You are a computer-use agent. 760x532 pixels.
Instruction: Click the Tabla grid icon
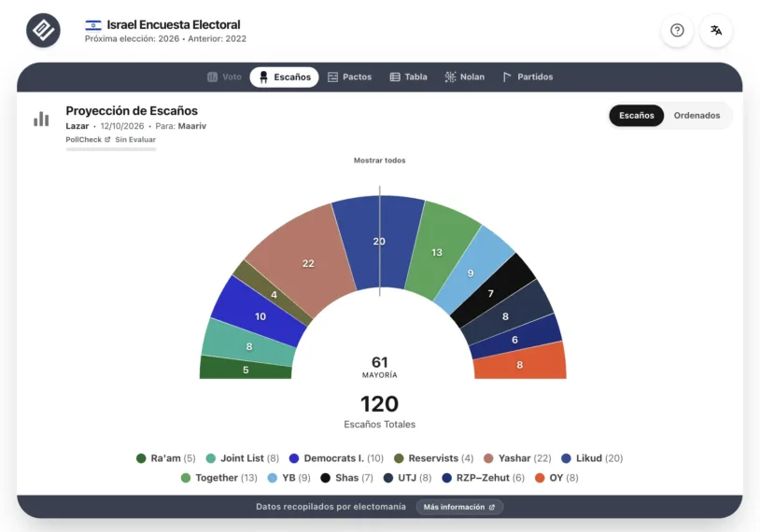pyautogui.click(x=395, y=77)
